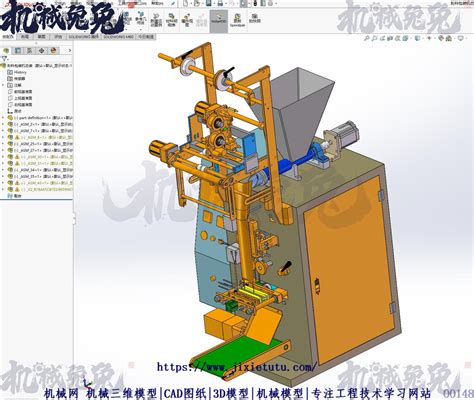Screen dimensions: 474x400
Task: Expand the _ASM_34<1> node arrow
Action: coord(3,169)
